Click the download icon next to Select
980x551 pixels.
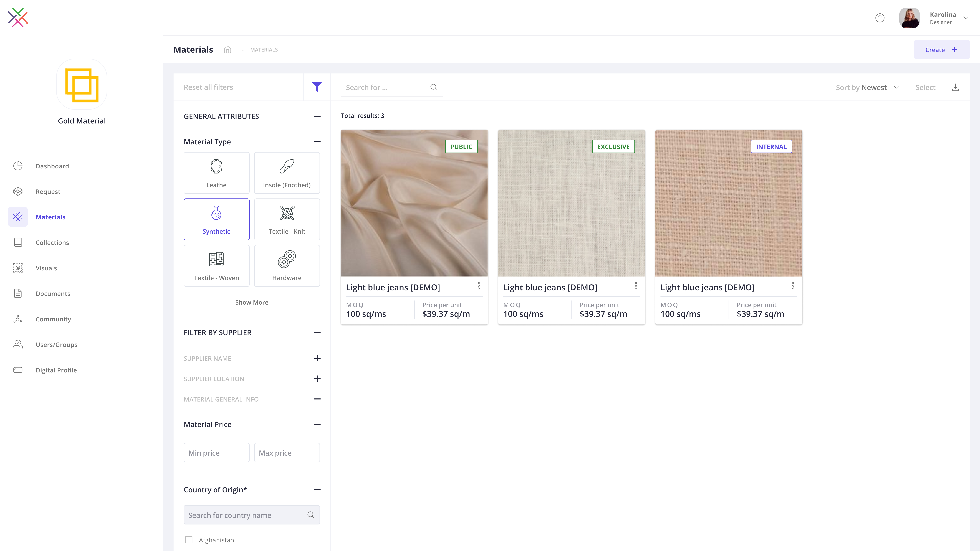955,87
